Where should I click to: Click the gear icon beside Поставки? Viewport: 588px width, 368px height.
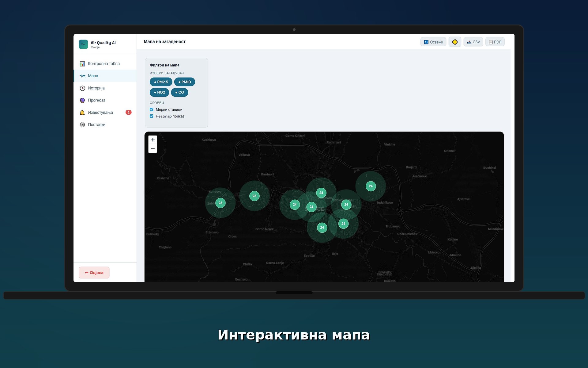82,125
